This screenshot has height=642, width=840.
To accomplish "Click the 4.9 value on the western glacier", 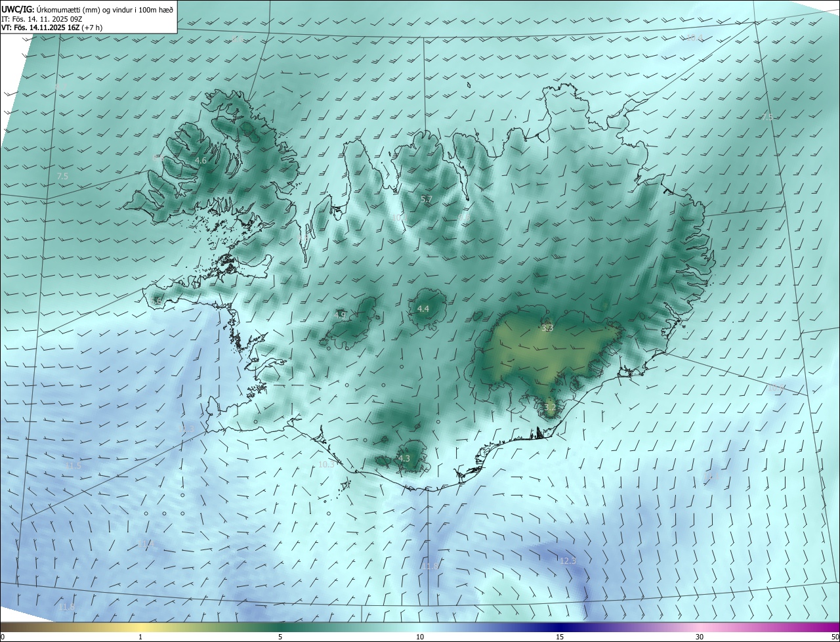I will (340, 315).
